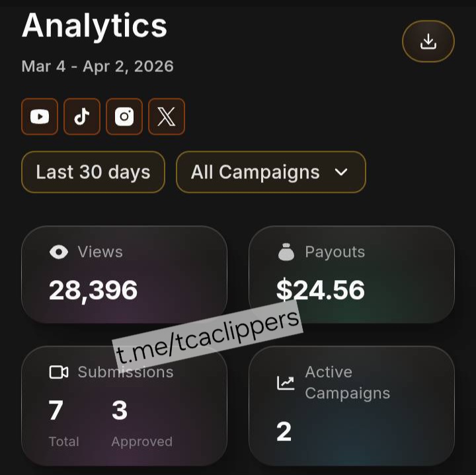This screenshot has height=475, width=476.
Task: Toggle the TikTok platform filter
Action: [x=82, y=117]
